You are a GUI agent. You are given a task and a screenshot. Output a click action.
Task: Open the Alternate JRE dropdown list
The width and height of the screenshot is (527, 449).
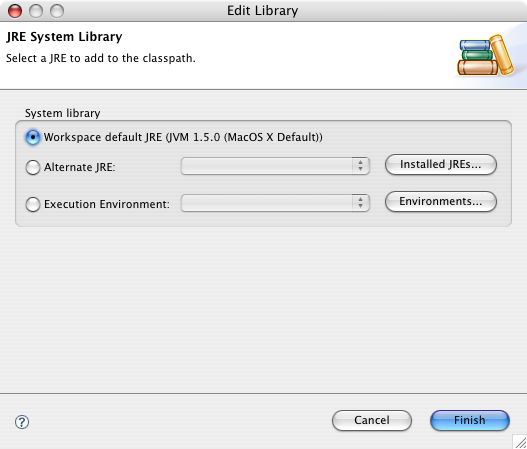pyautogui.click(x=275, y=166)
